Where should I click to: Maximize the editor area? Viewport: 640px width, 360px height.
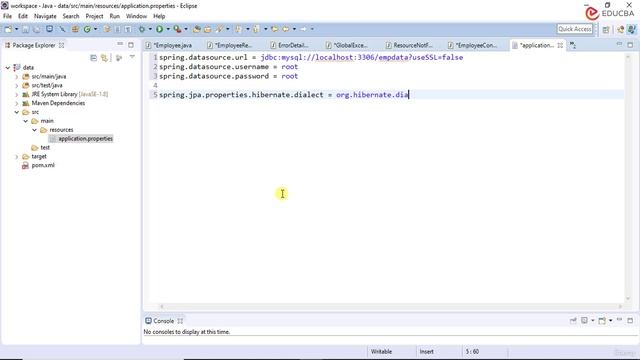pos(630,44)
